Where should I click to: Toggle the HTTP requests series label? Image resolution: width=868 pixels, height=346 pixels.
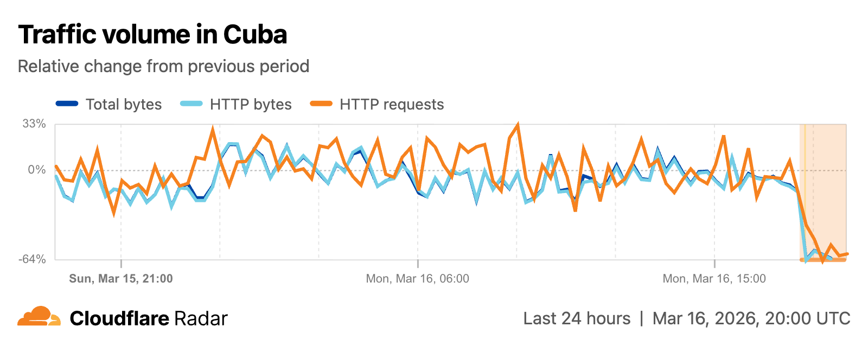click(x=392, y=104)
